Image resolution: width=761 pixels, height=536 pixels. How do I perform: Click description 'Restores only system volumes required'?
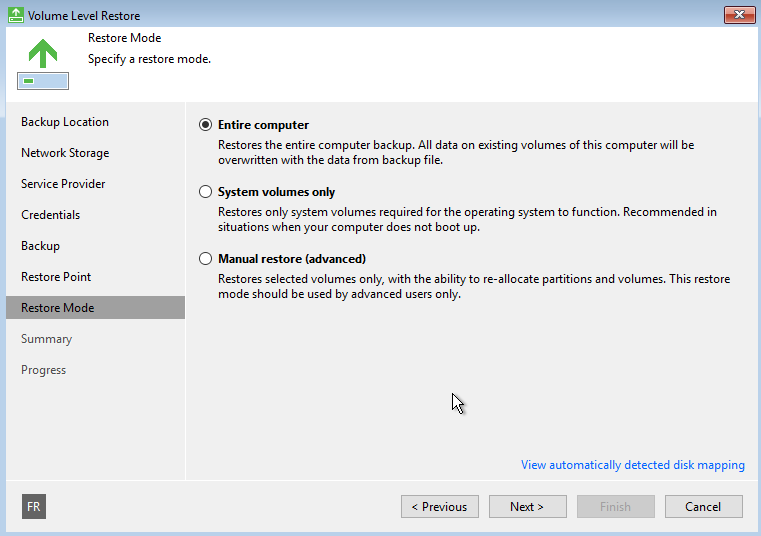(x=467, y=219)
